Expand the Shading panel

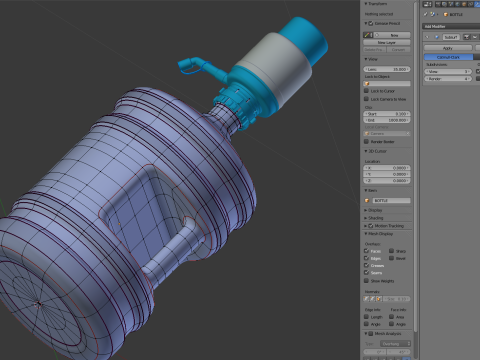[x=366, y=218]
